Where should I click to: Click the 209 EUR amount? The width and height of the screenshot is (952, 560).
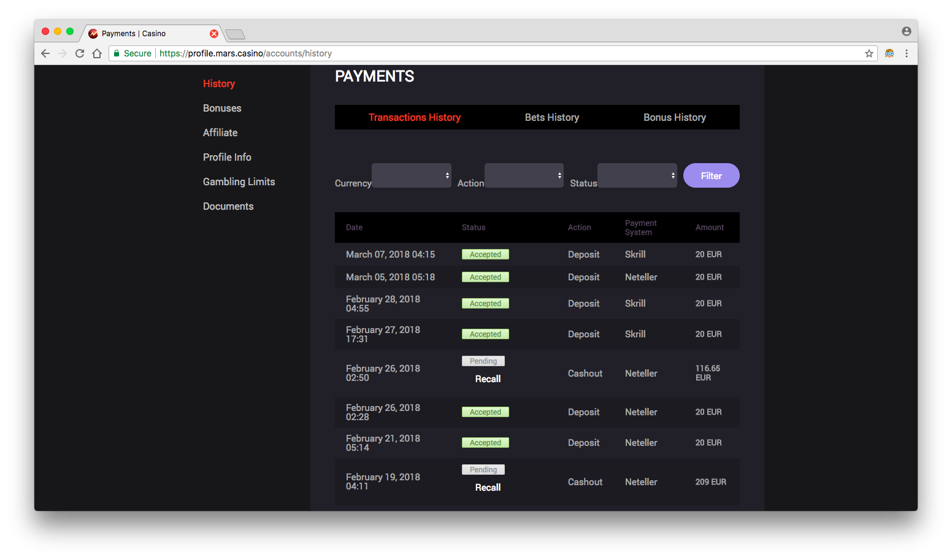click(710, 482)
